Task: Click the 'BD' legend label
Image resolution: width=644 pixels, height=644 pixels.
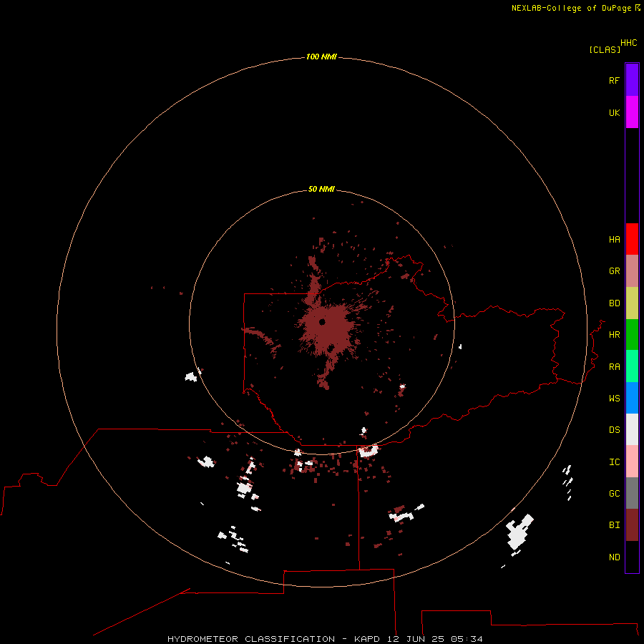Action: coord(614,303)
